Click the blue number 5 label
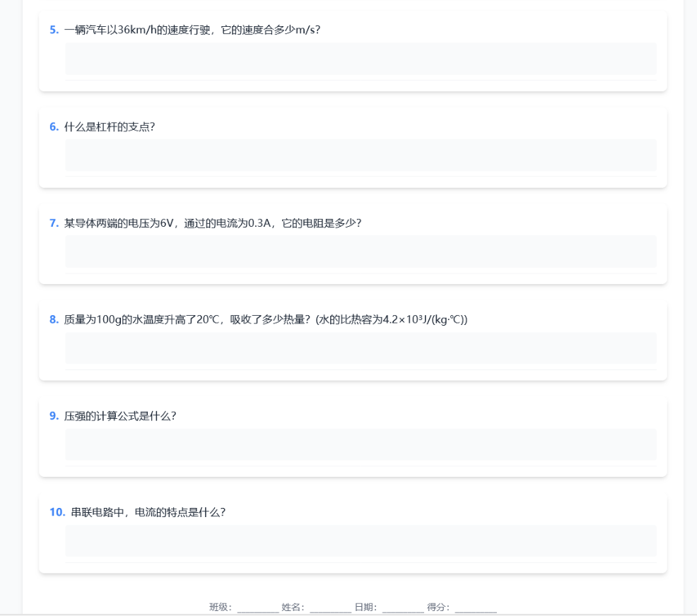 coord(54,30)
